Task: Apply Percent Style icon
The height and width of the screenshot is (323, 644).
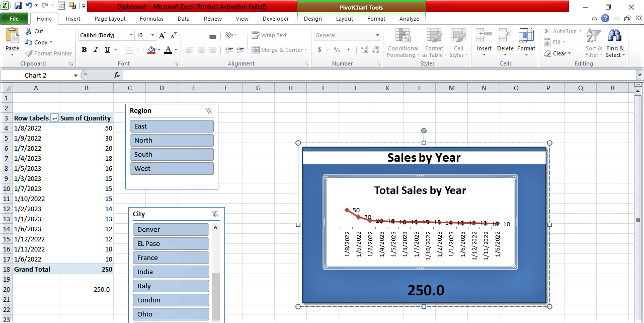Action: click(x=337, y=50)
